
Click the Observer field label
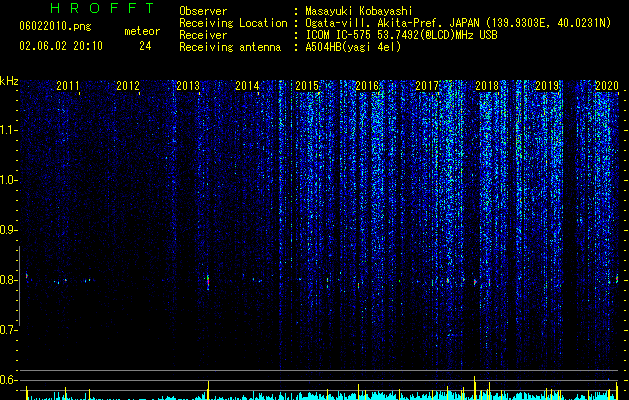[203, 11]
